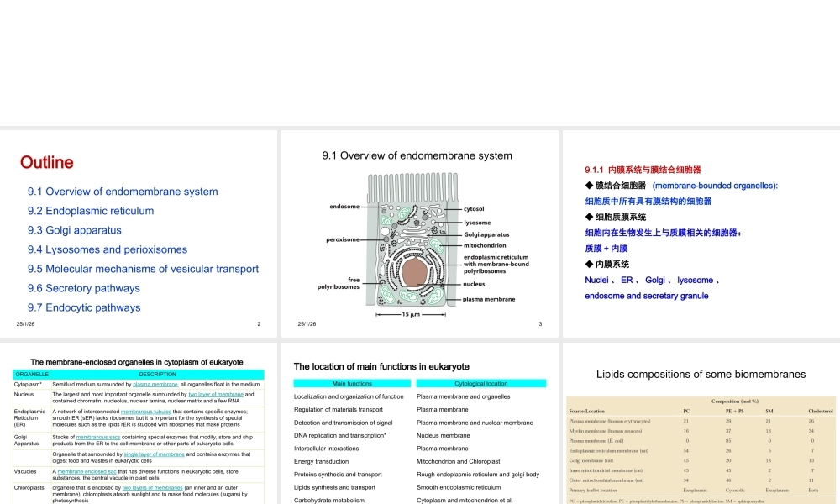Click 'Source/Location' header in the lipids table
The width and height of the screenshot is (840, 504).
pyautogui.click(x=586, y=412)
